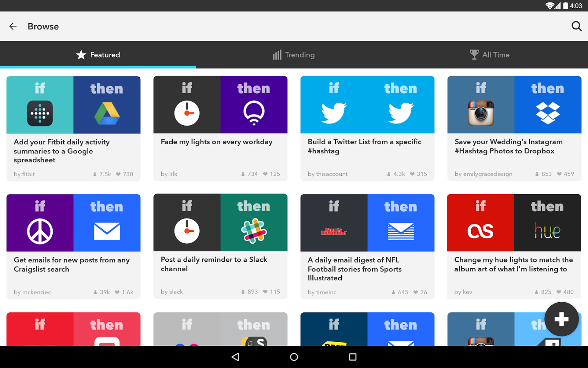Screen dimensions: 588x368
Task: Open partially visible dark blue email recipe card
Action: pos(367,329)
